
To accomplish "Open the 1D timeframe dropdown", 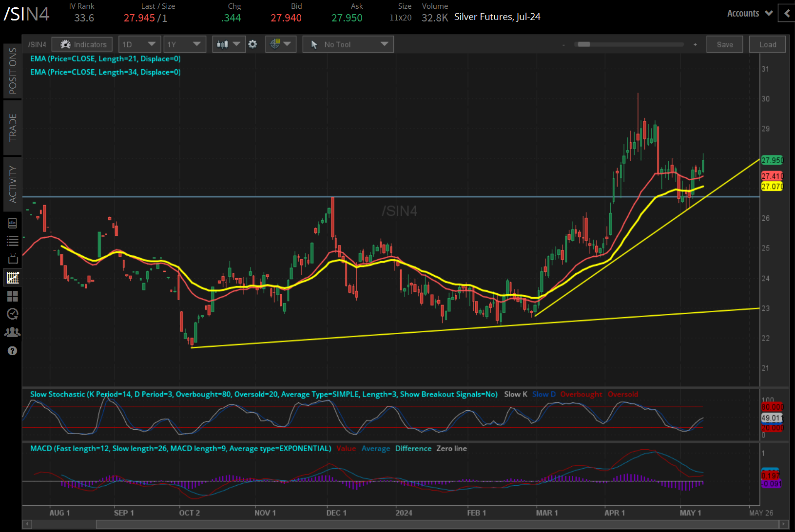I will tap(139, 44).
